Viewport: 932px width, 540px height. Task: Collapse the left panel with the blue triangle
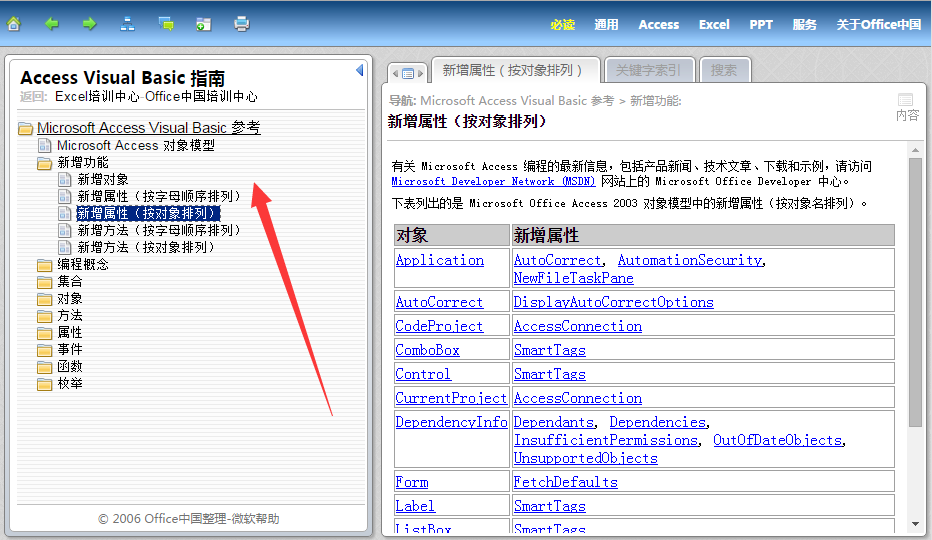360,70
